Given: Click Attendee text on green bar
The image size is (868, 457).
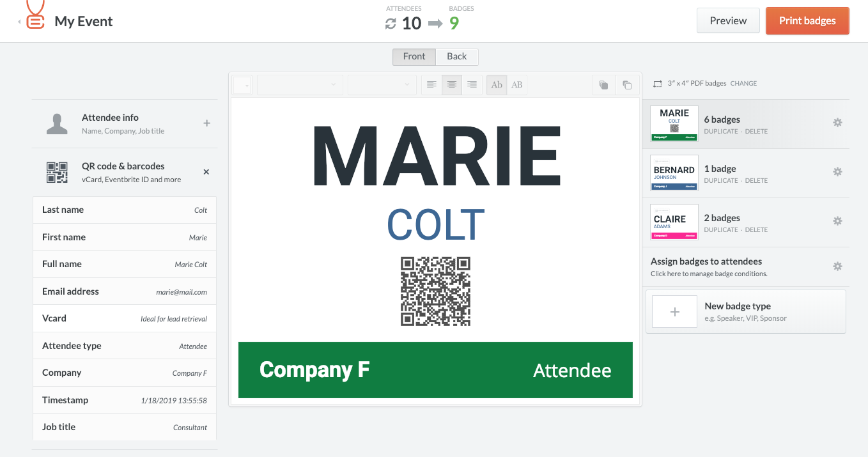Looking at the screenshot, I should (x=572, y=371).
